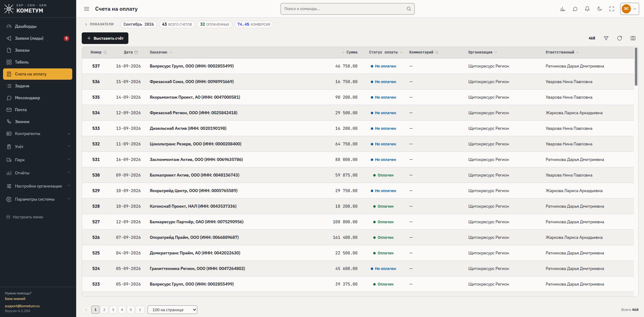Open the analytics chart icon in header
The width and height of the screenshot is (644, 317).
tap(563, 9)
